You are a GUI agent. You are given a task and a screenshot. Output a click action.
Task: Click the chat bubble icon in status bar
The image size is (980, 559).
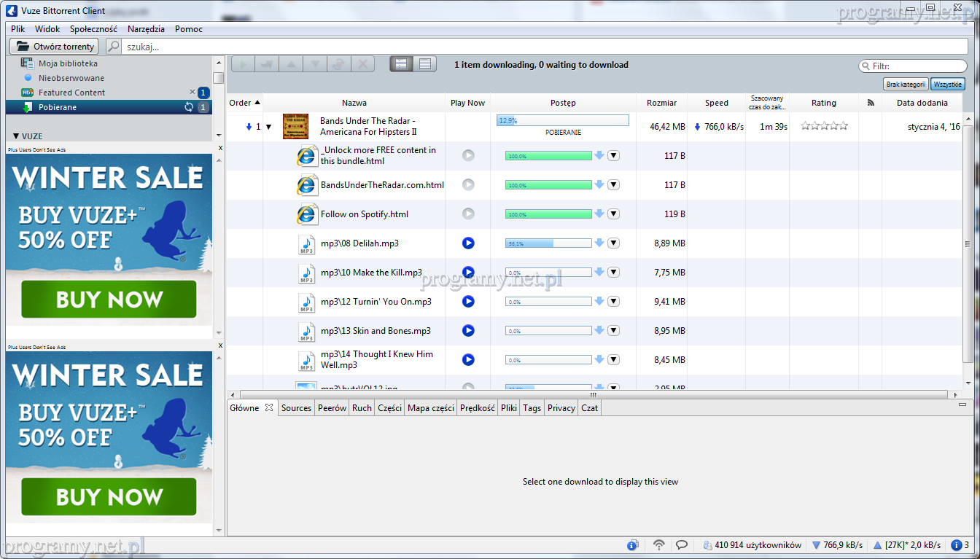click(682, 544)
